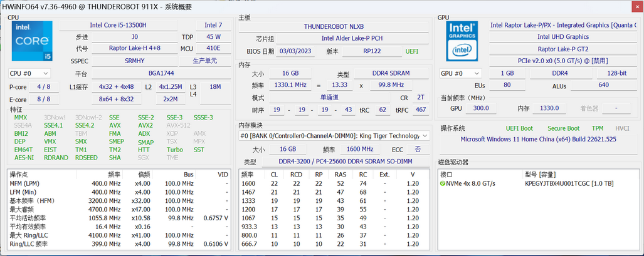Click the Intel Core i5 CPU logo

tap(32, 41)
